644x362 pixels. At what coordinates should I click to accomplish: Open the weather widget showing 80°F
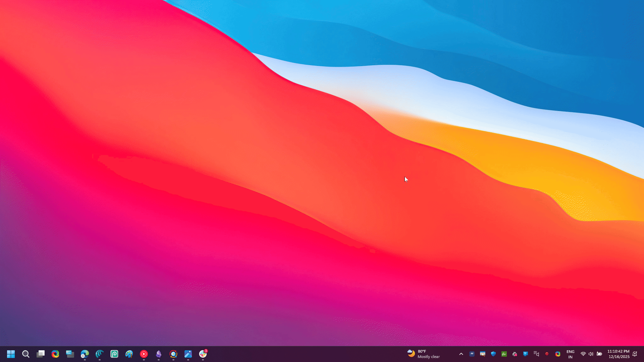click(423, 354)
